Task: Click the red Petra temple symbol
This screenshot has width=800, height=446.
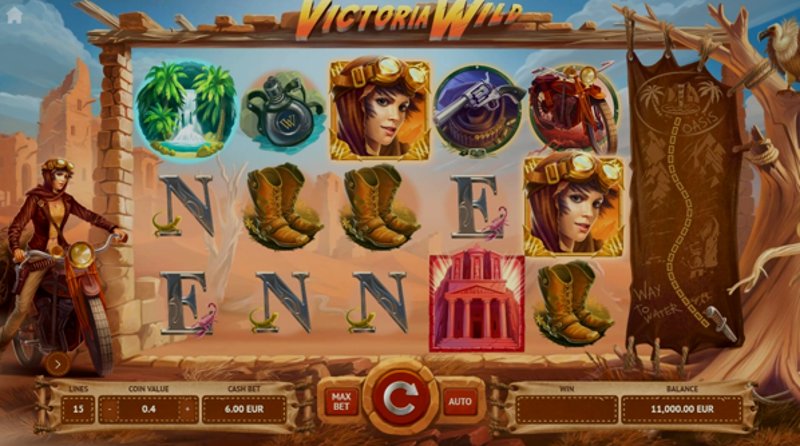Action: [477, 303]
